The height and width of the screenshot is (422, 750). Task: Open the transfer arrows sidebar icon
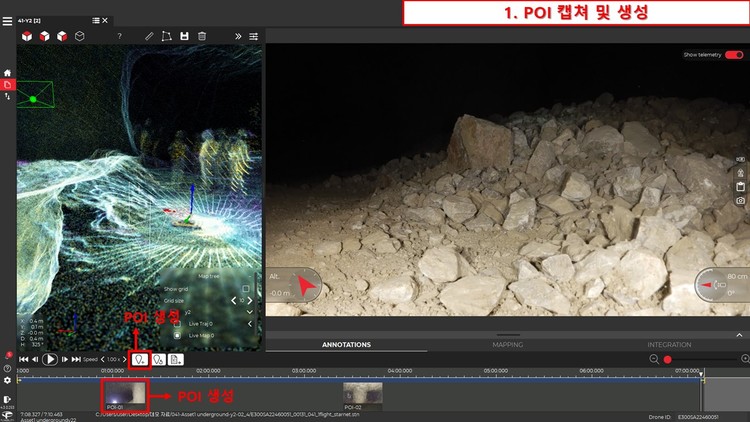(x=7, y=97)
